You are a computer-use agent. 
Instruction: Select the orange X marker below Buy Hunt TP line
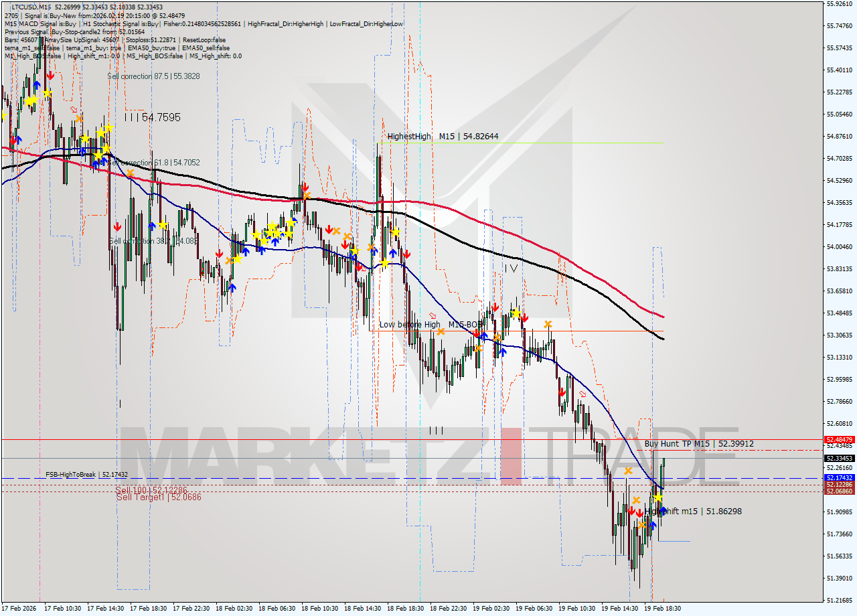[628, 471]
